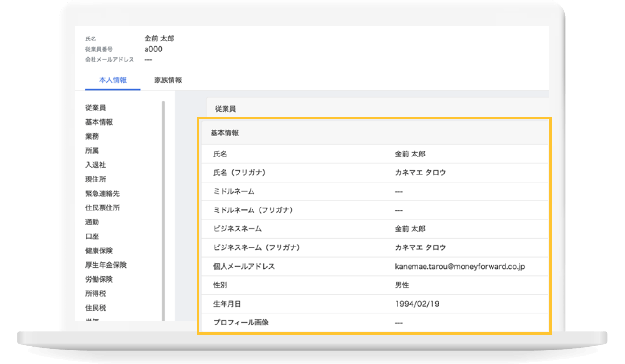Click the 従業員 section header
625x364 pixels.
tap(378, 109)
